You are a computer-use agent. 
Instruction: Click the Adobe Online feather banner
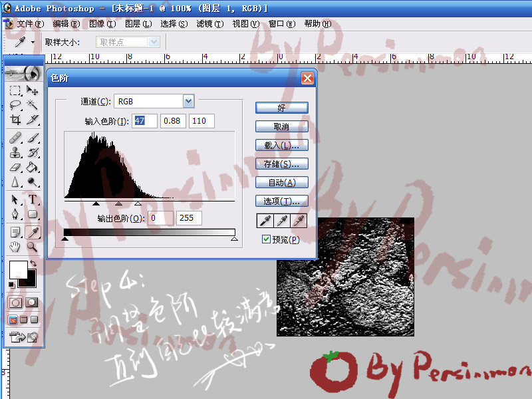(24, 73)
